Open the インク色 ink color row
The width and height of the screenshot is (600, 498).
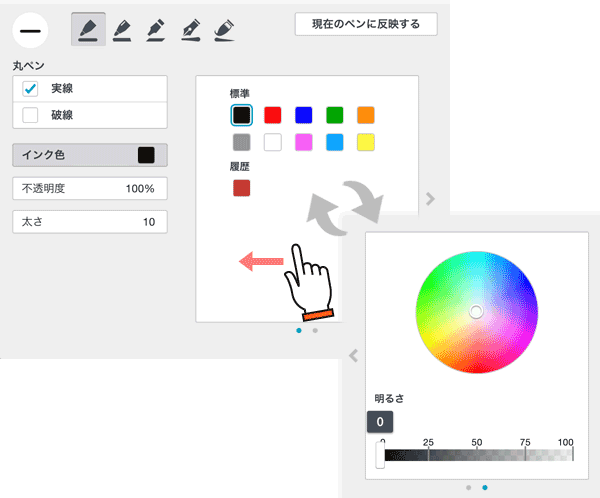tap(89, 155)
